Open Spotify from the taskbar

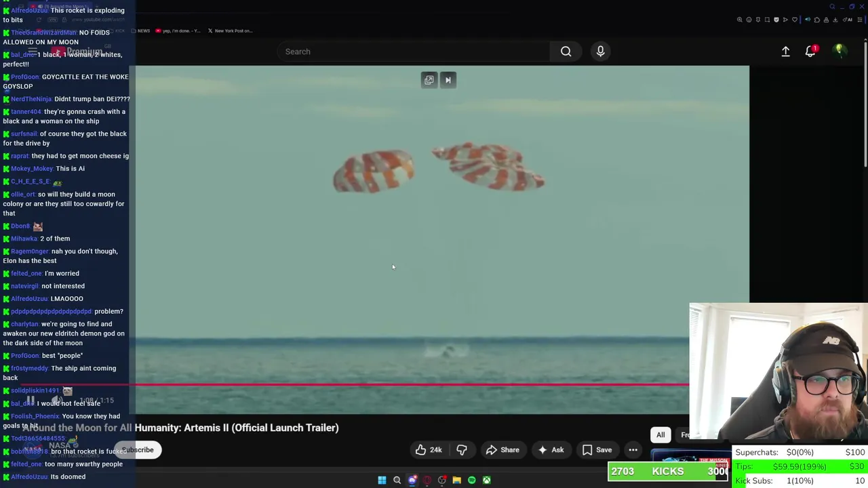(x=471, y=480)
